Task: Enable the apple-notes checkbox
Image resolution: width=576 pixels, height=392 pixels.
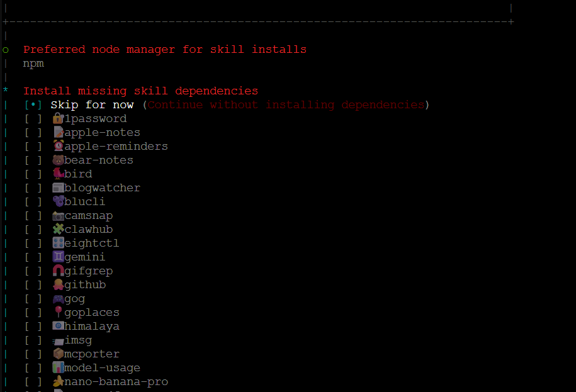Action: pos(33,132)
